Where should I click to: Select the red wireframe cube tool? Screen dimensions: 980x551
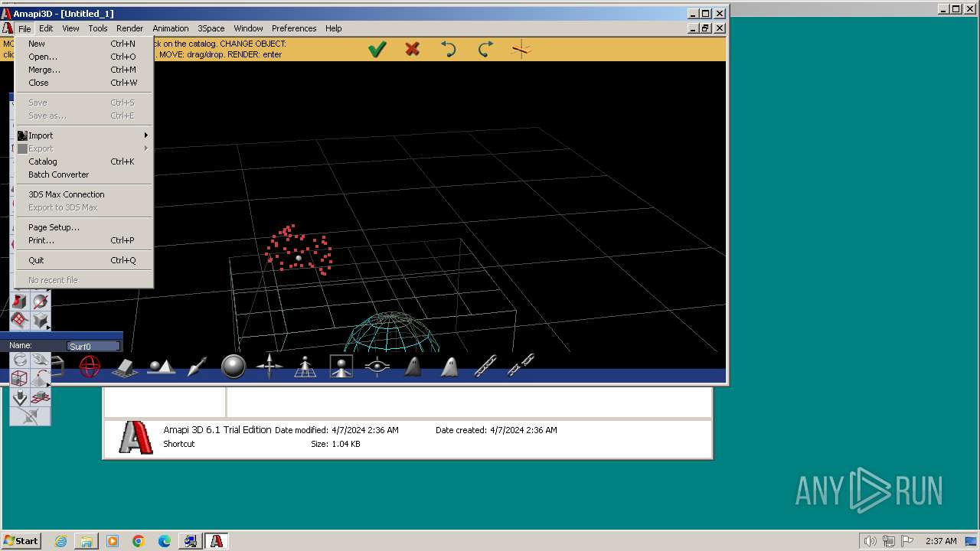coord(20,378)
